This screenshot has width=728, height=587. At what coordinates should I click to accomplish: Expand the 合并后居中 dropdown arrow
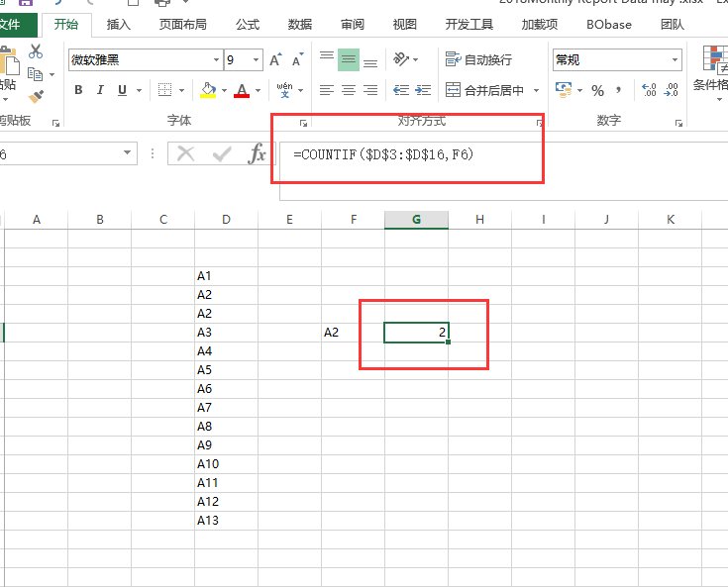tap(536, 90)
